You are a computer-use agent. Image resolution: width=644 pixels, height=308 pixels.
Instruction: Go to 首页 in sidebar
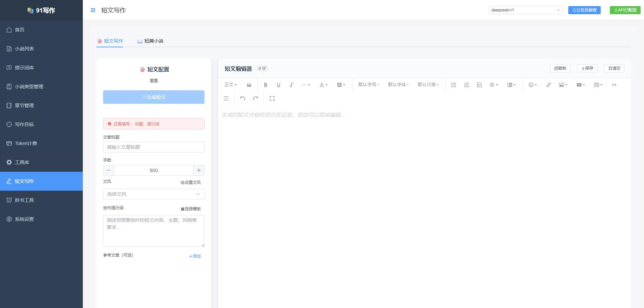(41, 30)
